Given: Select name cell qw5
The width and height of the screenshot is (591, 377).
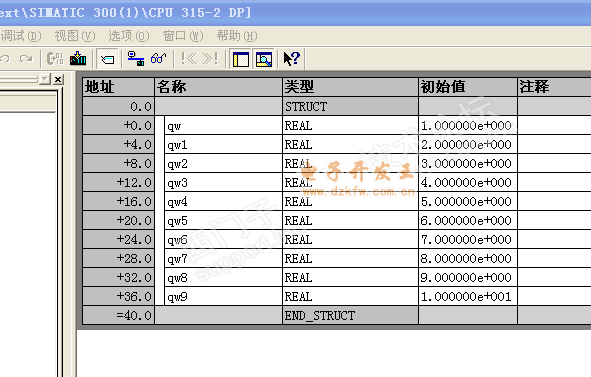Looking at the screenshot, I should pyautogui.click(x=224, y=221).
